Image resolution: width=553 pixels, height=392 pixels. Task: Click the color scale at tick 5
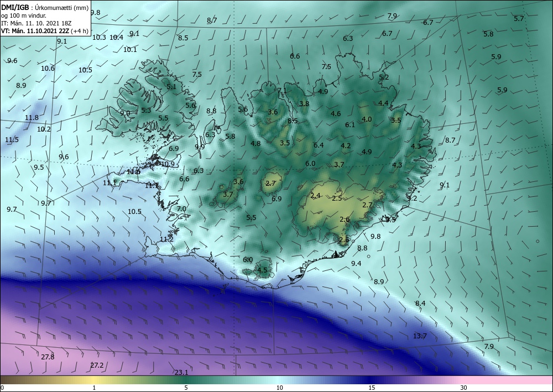(186, 388)
